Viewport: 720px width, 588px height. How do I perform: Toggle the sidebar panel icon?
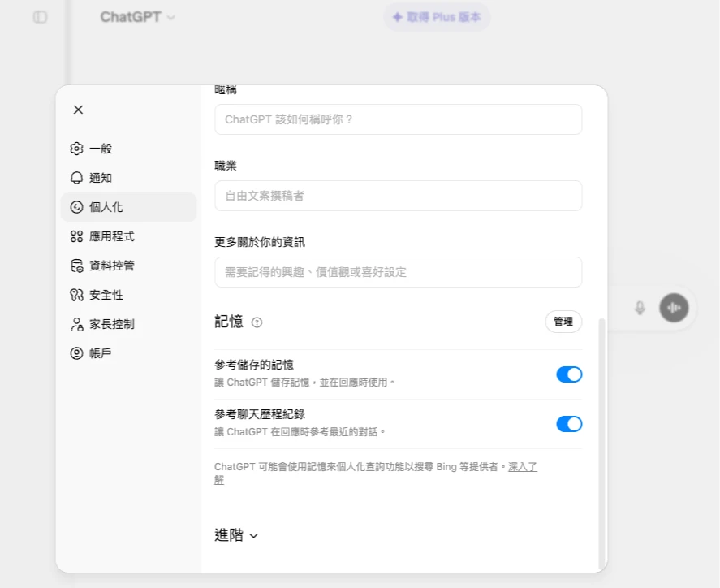[x=40, y=17]
